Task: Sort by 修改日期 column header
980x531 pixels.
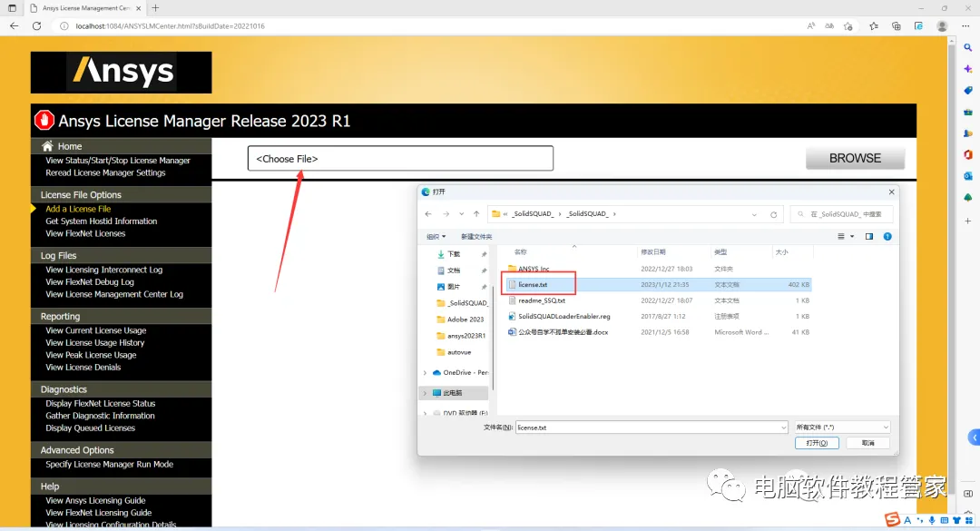Action: click(652, 252)
